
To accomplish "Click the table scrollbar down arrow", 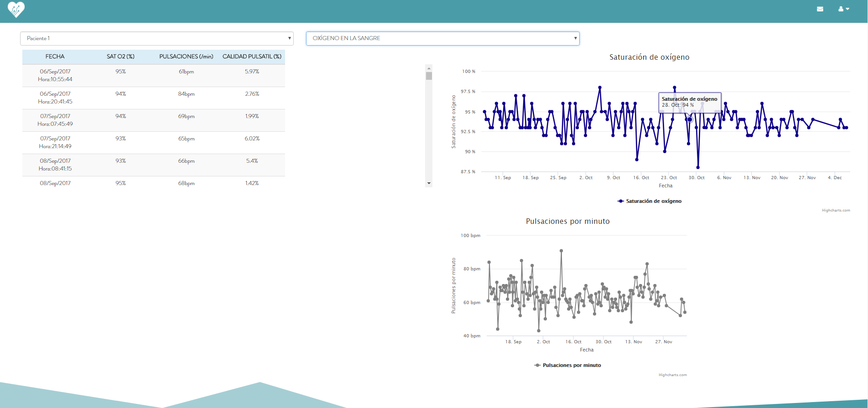I will click(x=429, y=183).
